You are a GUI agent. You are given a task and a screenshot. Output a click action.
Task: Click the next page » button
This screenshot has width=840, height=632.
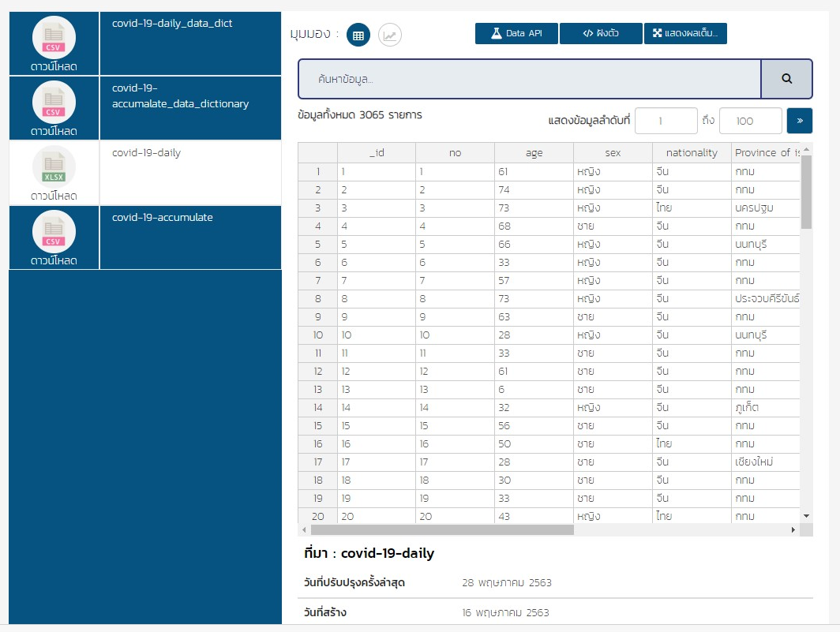coord(800,120)
